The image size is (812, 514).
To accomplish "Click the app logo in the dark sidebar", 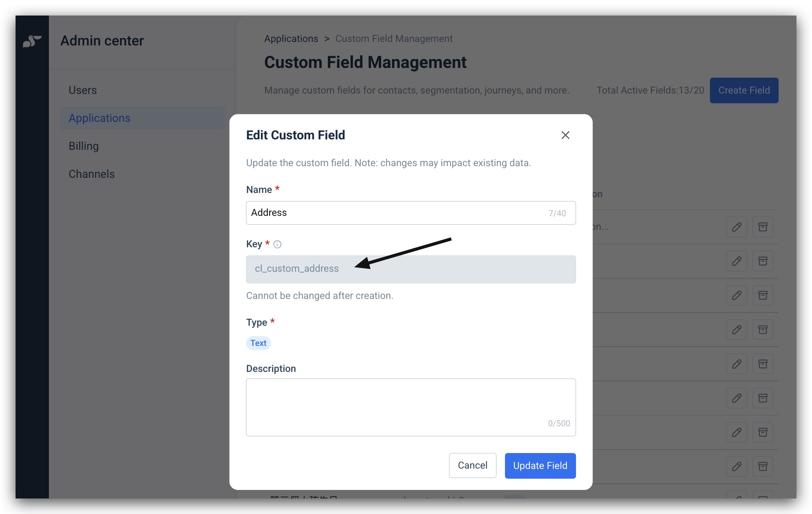I will tap(32, 41).
